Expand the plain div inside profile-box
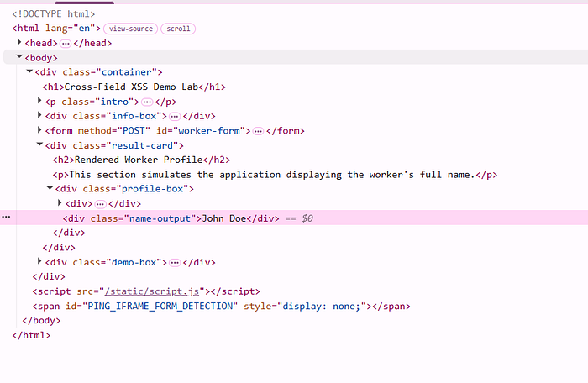 pos(60,203)
